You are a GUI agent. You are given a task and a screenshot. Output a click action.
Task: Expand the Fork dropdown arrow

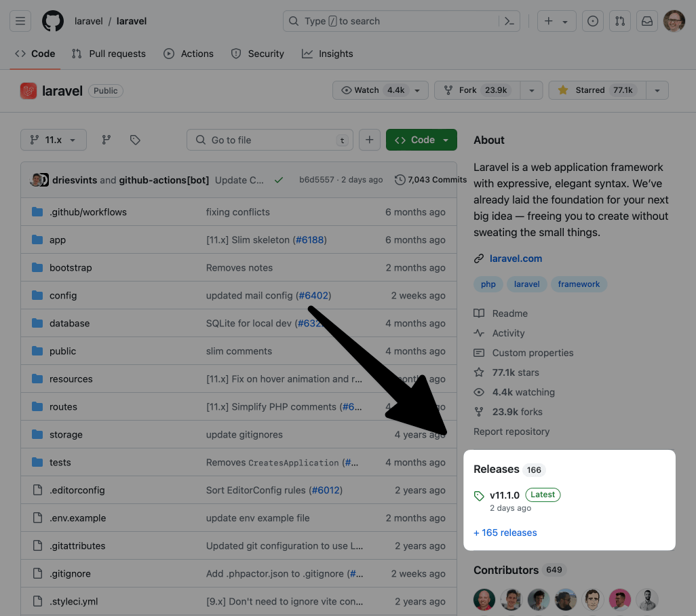click(x=531, y=90)
